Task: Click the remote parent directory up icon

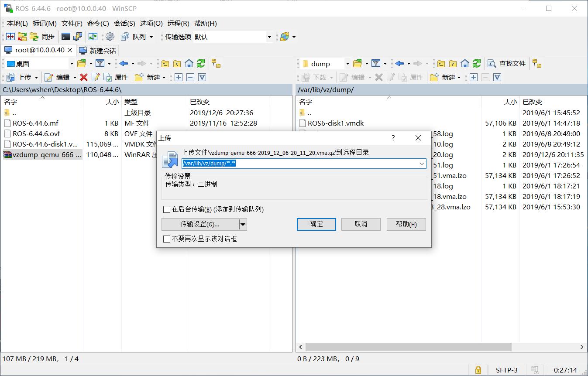Action: pos(441,63)
